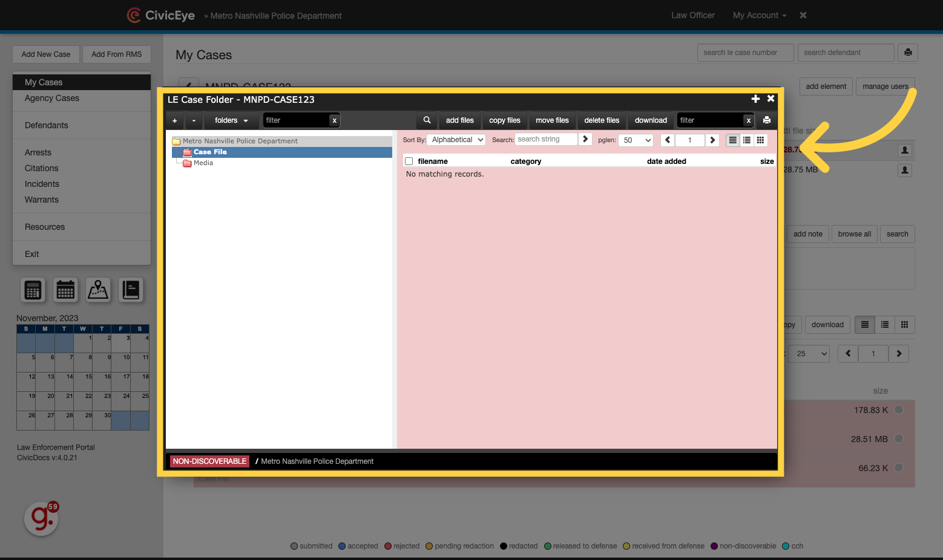This screenshot has width=943, height=560.
Task: Click Add From RMS button
Action: [117, 54]
